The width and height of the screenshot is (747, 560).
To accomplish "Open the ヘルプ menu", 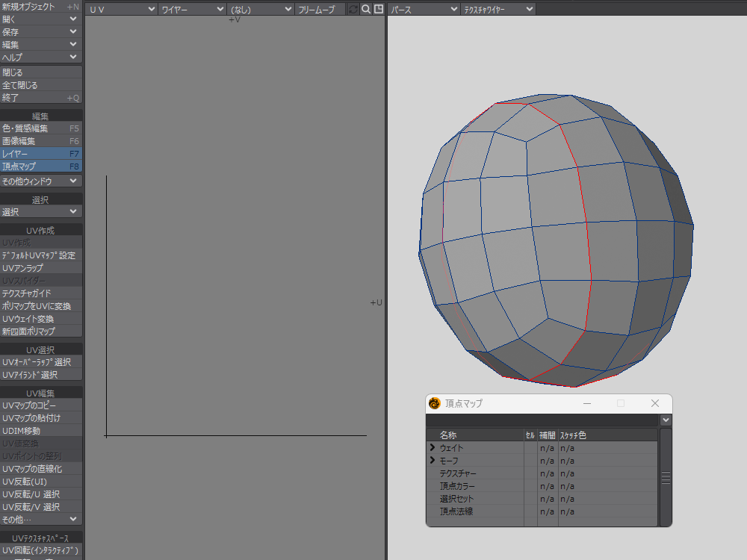I will click(x=41, y=57).
